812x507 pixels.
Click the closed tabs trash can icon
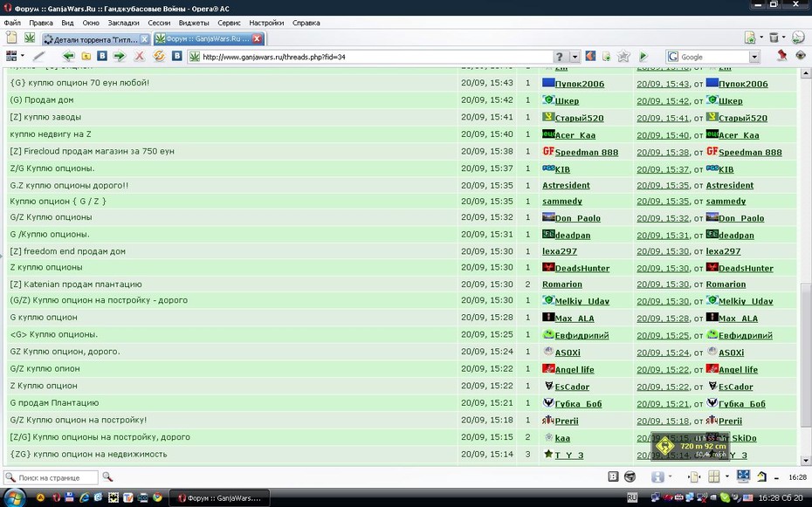coord(774,38)
